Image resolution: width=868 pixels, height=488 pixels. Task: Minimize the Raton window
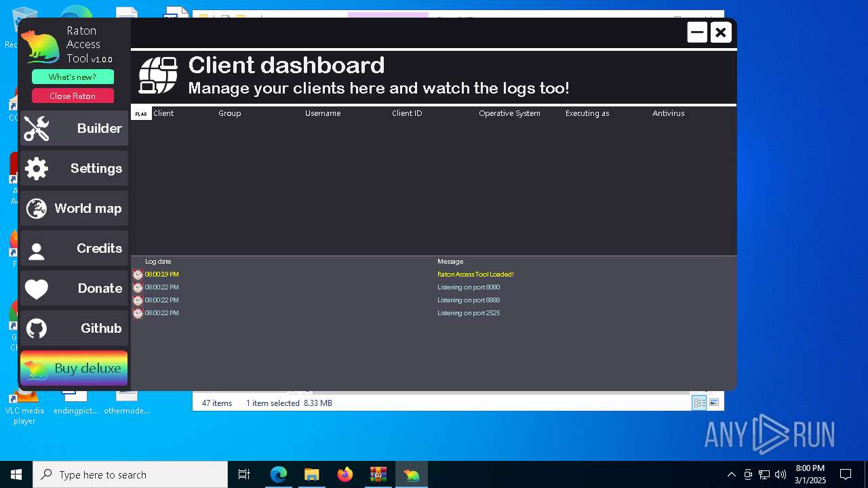click(x=697, y=32)
